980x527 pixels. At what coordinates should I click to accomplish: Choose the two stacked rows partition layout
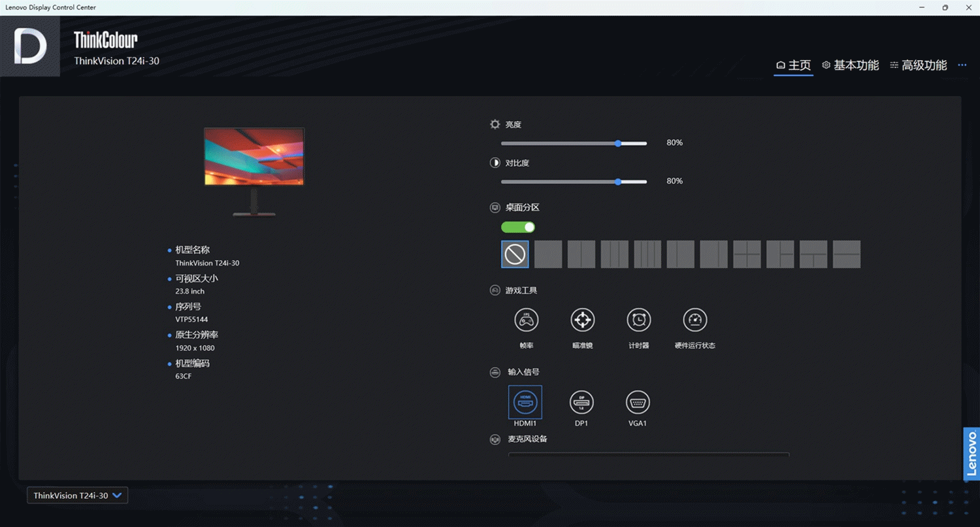[847, 254]
